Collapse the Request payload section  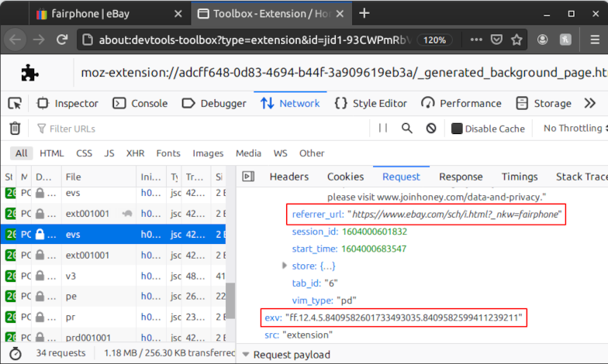[x=245, y=355]
